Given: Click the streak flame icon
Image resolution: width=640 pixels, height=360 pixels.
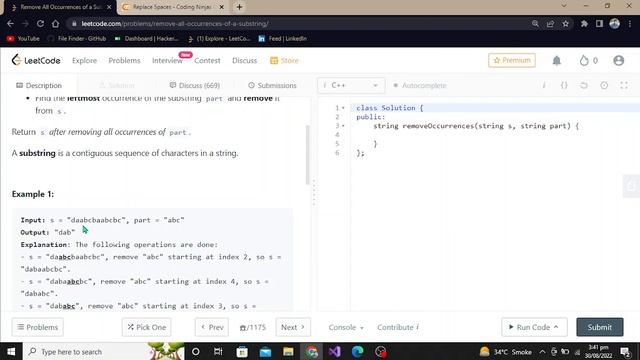Looking at the screenshot, I should [584, 61].
